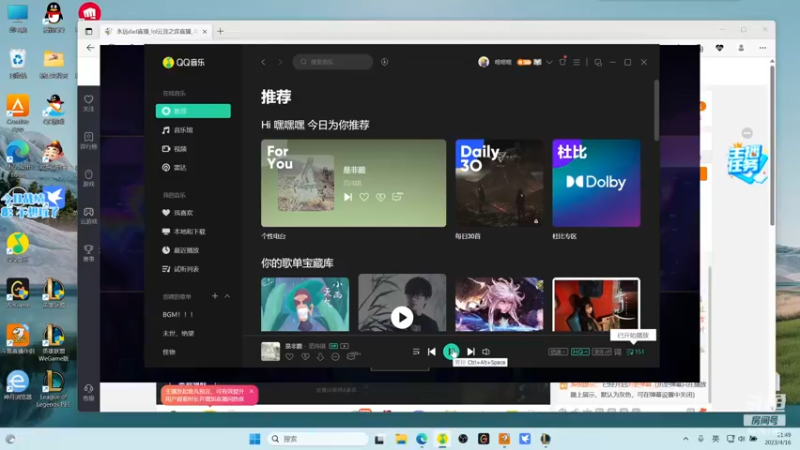Open the Dolby 杜比 zone card

(596, 183)
